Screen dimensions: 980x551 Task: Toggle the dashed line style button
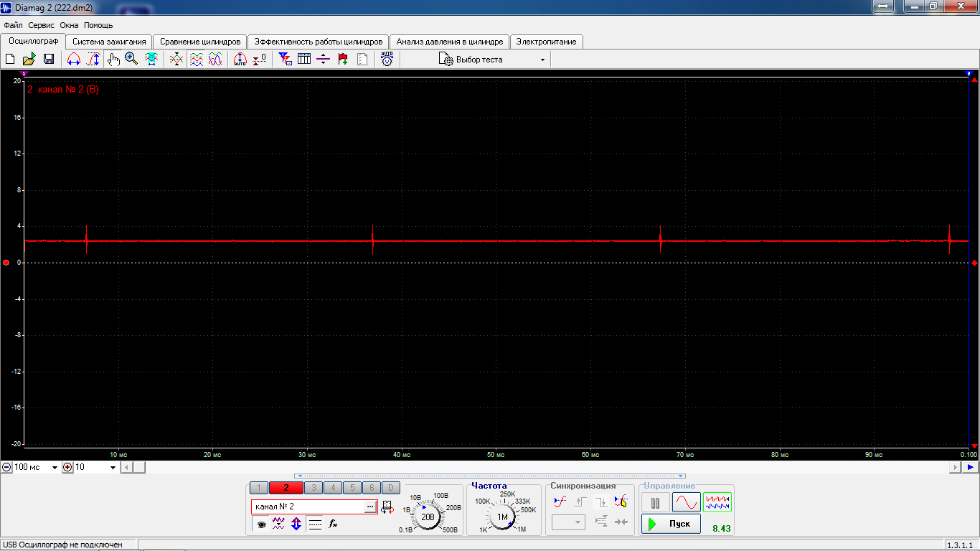pos(315,524)
